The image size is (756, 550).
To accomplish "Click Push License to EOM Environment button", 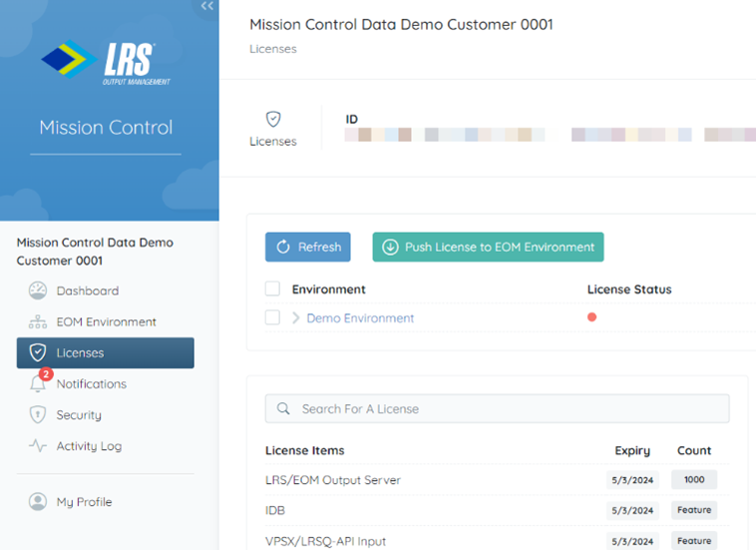I will pos(488,247).
